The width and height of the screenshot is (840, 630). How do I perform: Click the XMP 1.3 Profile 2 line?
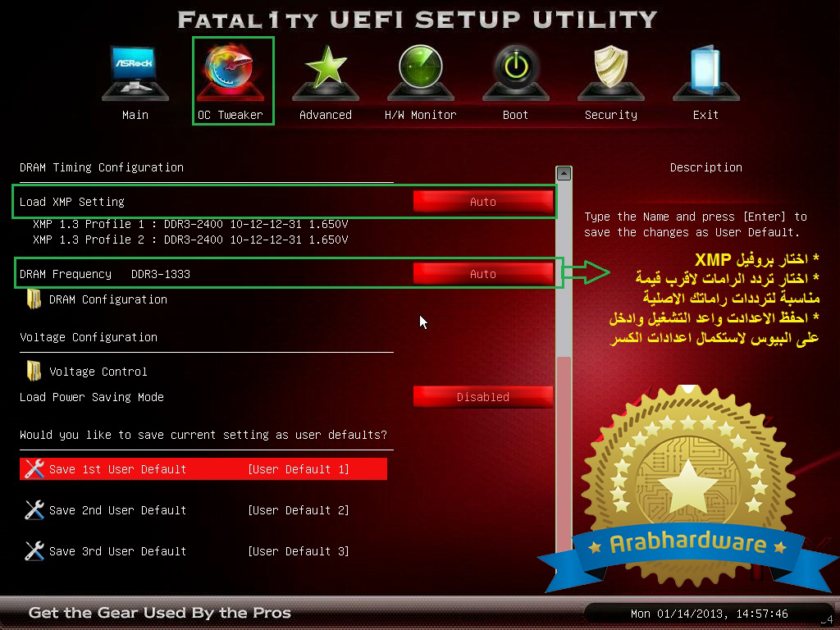(190, 240)
